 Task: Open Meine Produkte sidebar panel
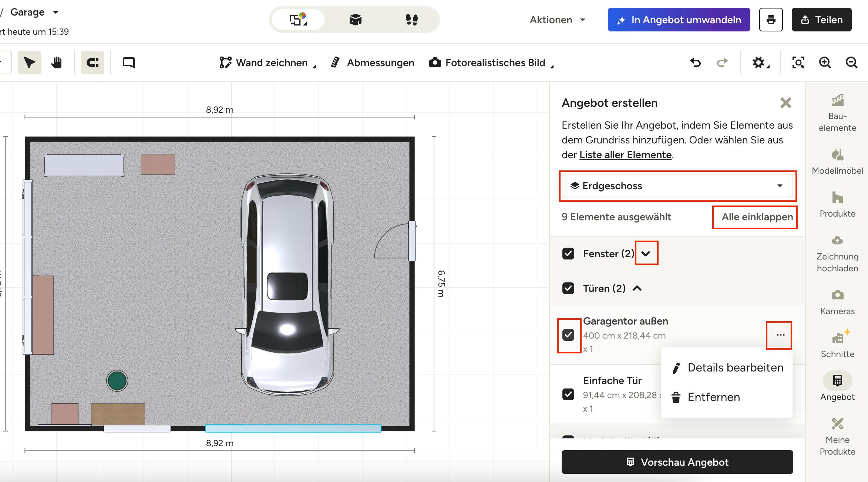coord(837,436)
